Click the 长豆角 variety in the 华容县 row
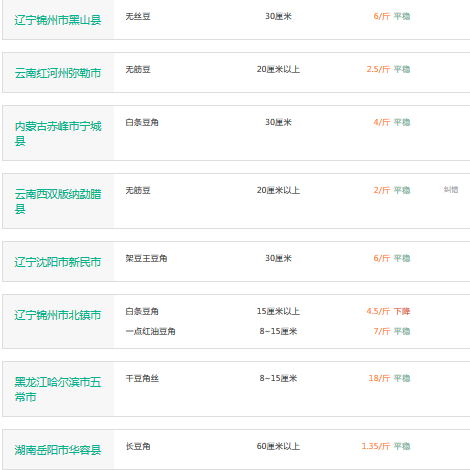The image size is (470, 470). [x=138, y=446]
